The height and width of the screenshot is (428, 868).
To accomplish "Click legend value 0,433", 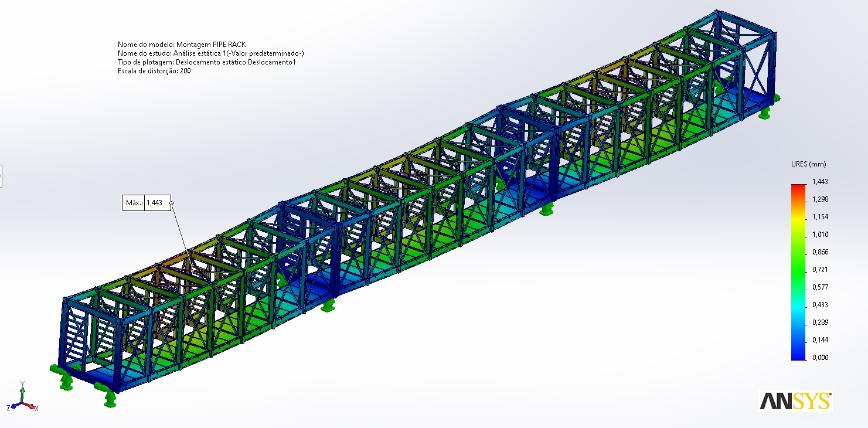I will click(x=820, y=305).
